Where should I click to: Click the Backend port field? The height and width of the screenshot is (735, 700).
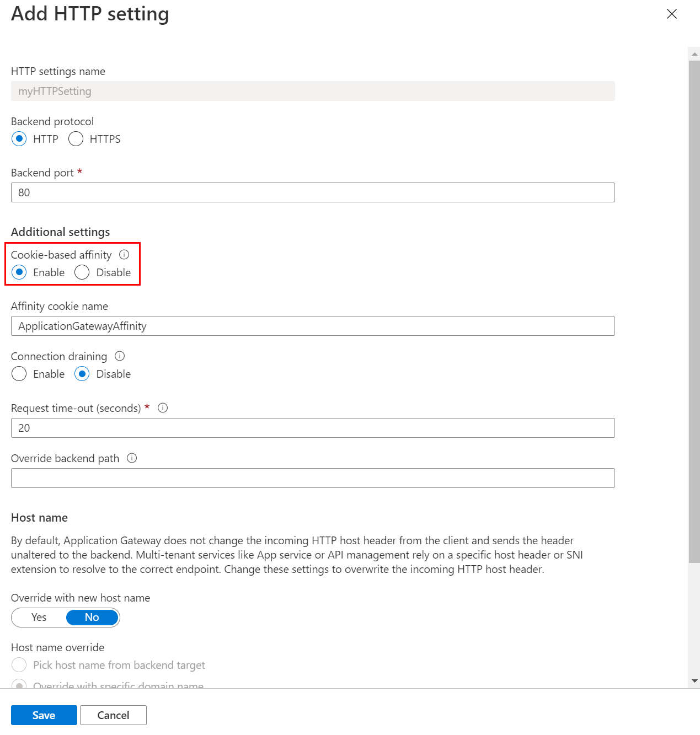coord(313,192)
